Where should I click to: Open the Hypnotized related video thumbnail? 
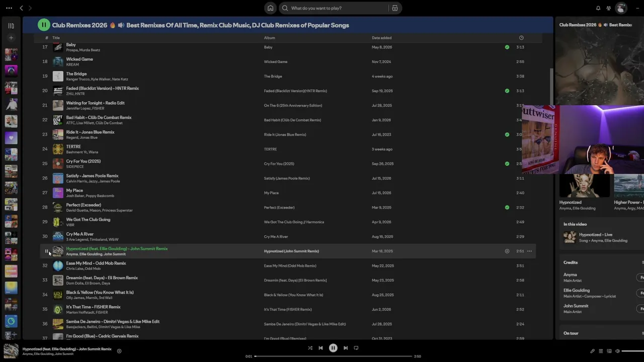[584, 186]
